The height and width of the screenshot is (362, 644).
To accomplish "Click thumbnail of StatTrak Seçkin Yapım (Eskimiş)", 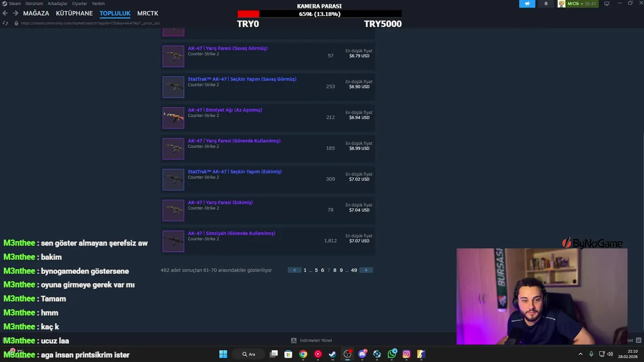I will click(173, 179).
